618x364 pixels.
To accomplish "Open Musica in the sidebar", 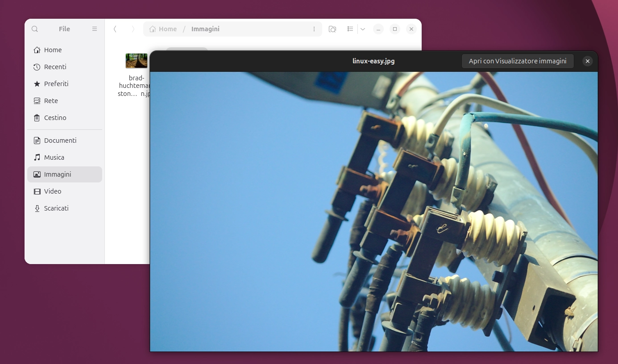I will (x=65, y=157).
